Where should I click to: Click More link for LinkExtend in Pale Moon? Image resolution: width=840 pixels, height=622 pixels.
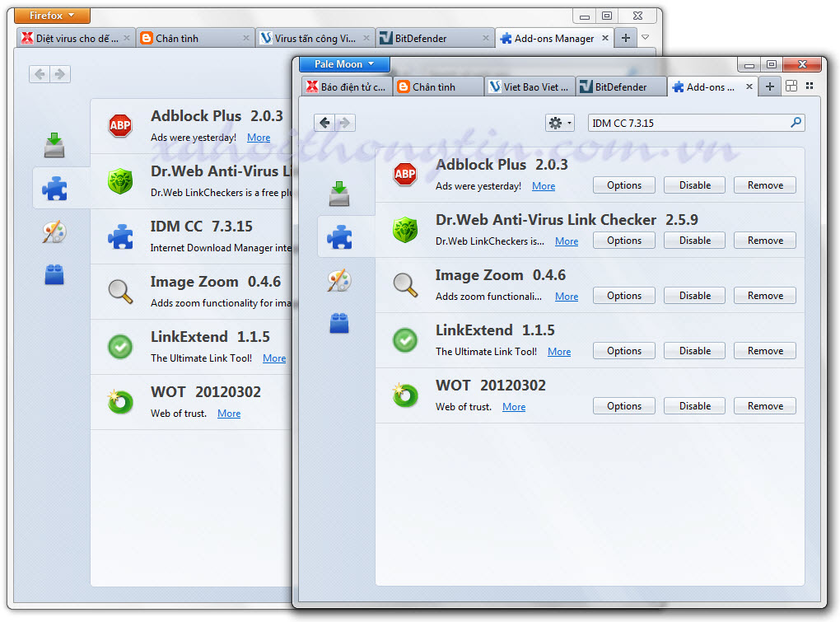pos(558,352)
